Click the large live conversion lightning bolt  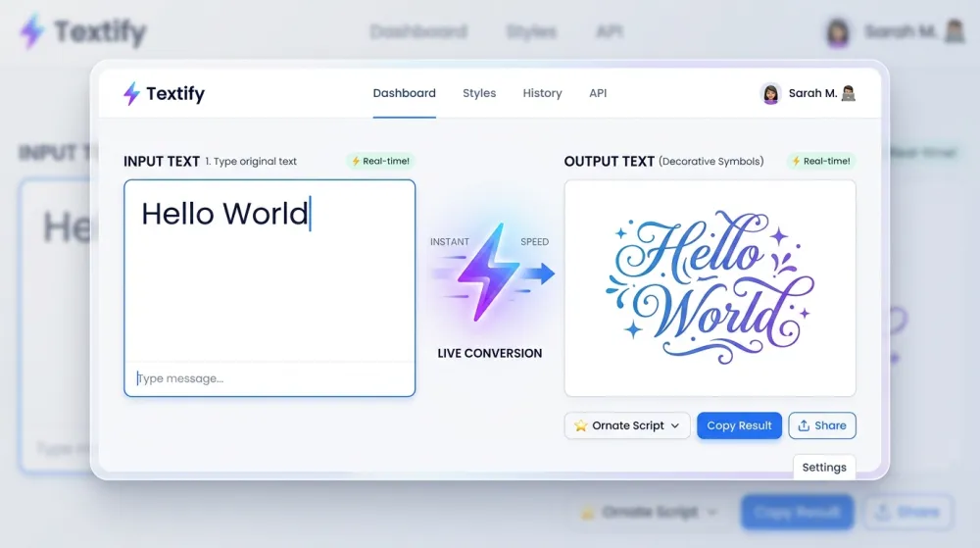[x=489, y=273]
